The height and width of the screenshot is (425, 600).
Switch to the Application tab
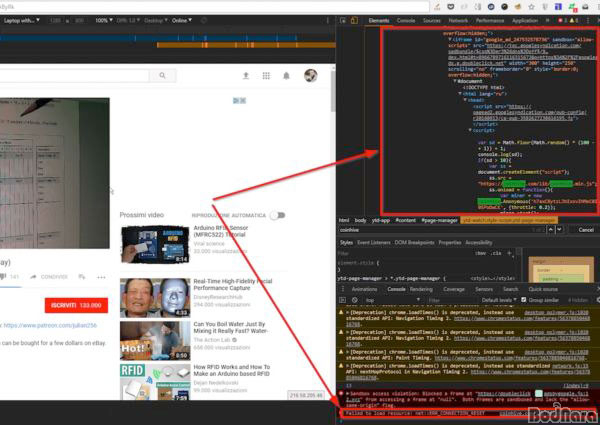coord(525,21)
